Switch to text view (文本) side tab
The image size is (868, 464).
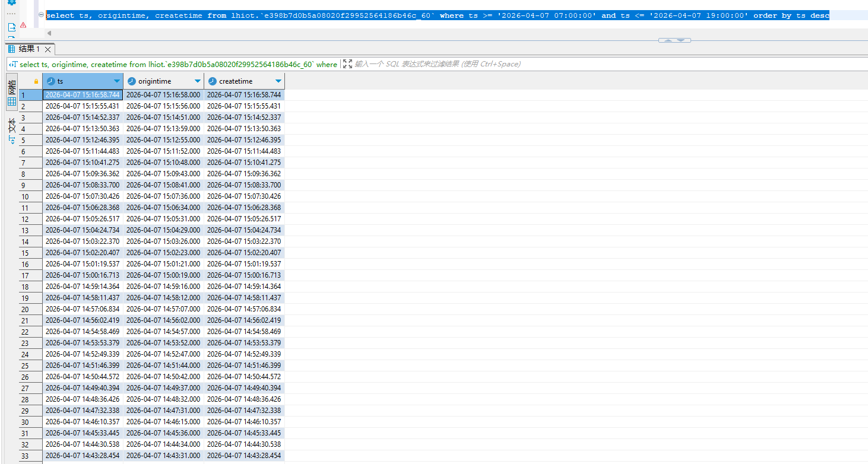click(12, 125)
